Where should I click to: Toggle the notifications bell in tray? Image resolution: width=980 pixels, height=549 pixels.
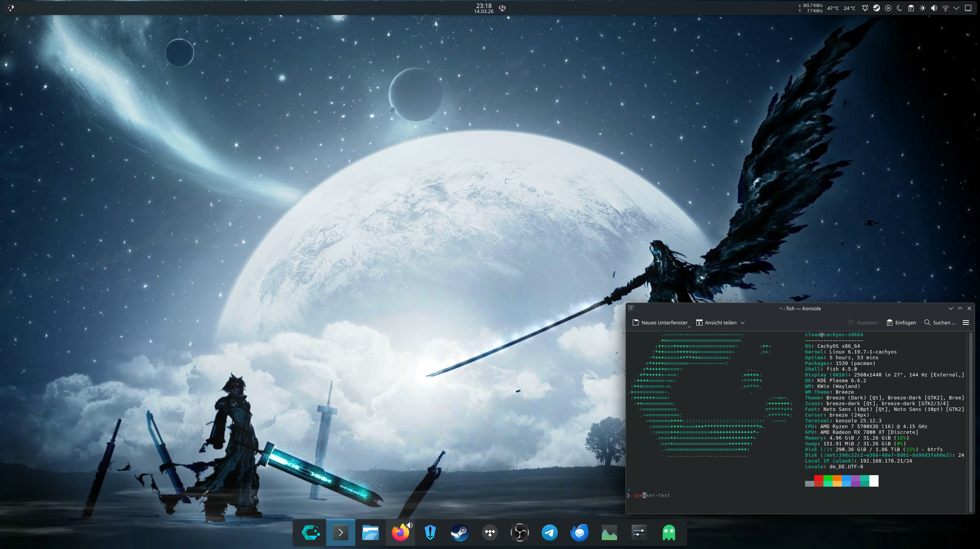[x=865, y=8]
